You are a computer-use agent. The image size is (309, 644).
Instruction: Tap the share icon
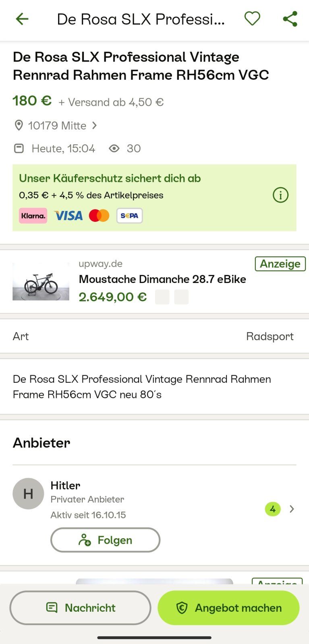[290, 19]
